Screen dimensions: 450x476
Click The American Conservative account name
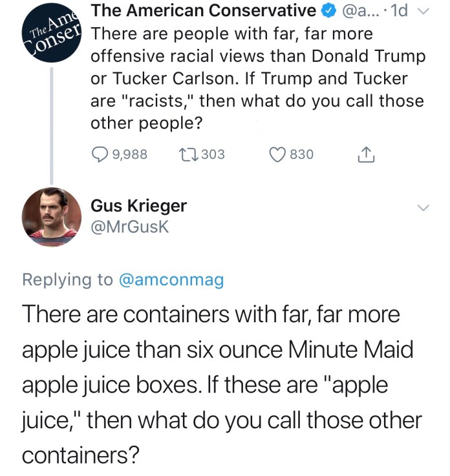(202, 11)
